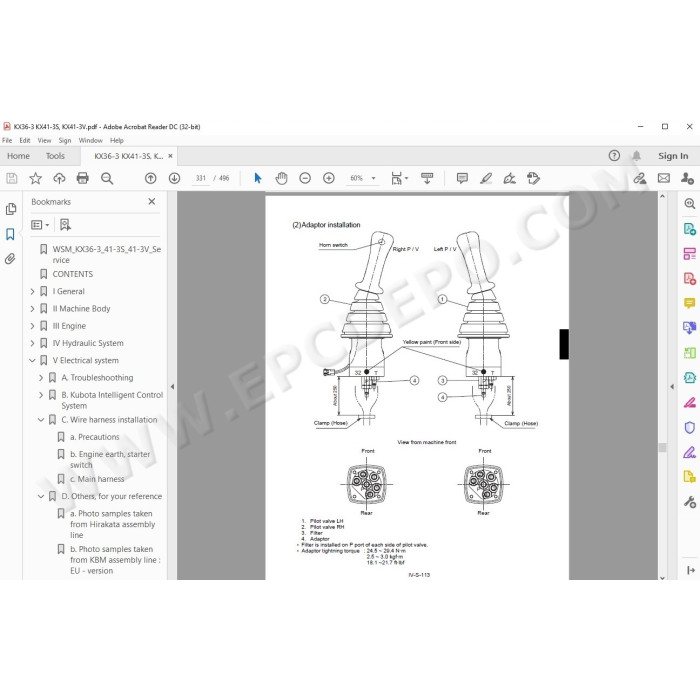Open the zoom level 60% dropdown
This screenshot has height=700, width=700.
click(x=362, y=178)
